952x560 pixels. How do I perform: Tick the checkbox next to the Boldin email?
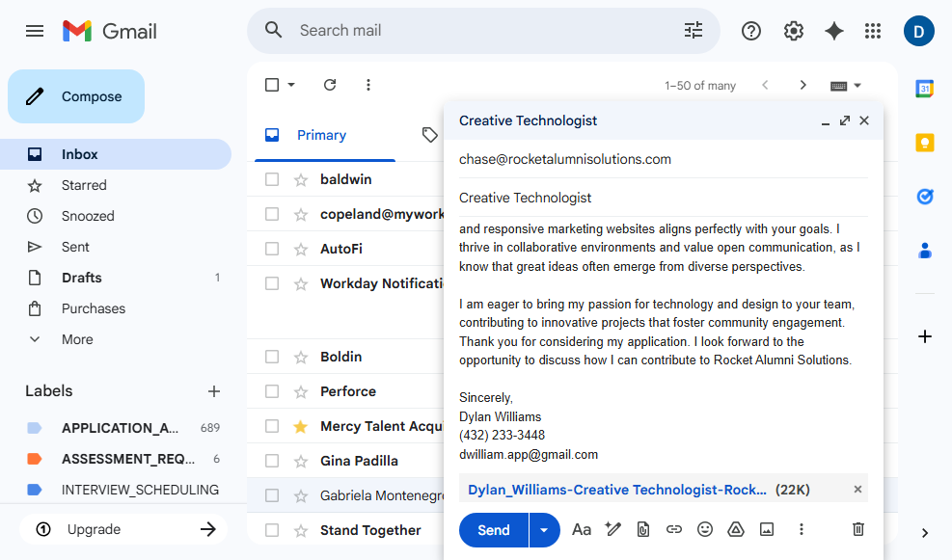(272, 357)
